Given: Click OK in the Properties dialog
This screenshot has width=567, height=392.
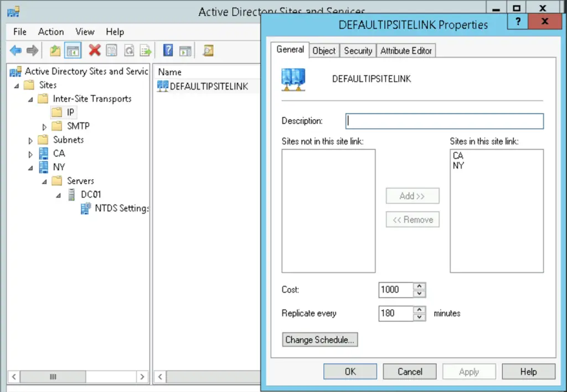Looking at the screenshot, I should coord(350,372).
